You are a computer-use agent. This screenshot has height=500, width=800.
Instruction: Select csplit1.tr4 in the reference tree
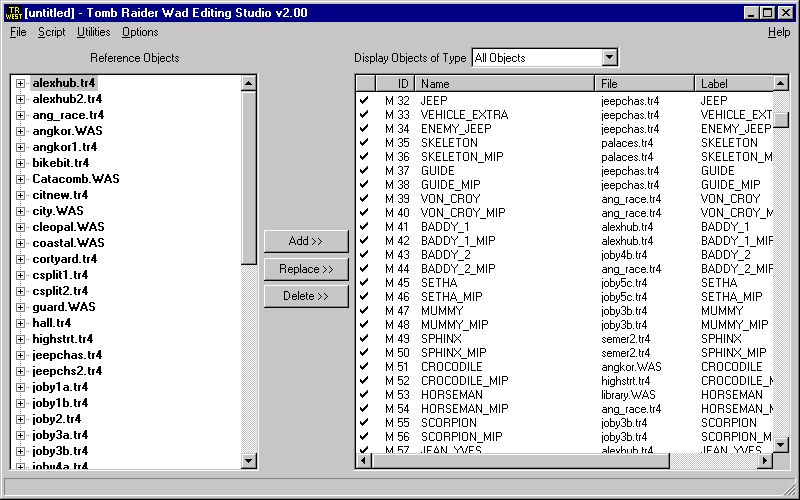[60, 275]
